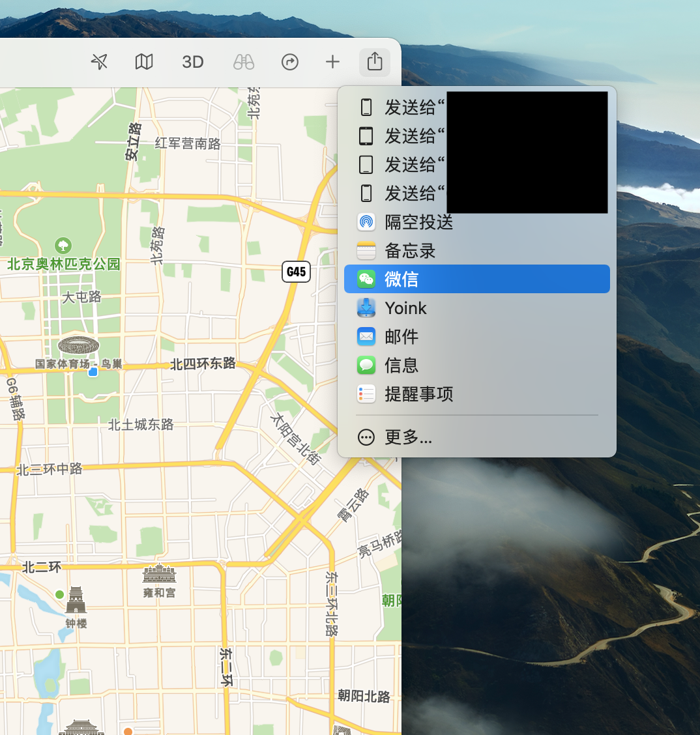The width and height of the screenshot is (700, 735).
Task: Close share menu via share toolbar button
Action: coord(374,62)
